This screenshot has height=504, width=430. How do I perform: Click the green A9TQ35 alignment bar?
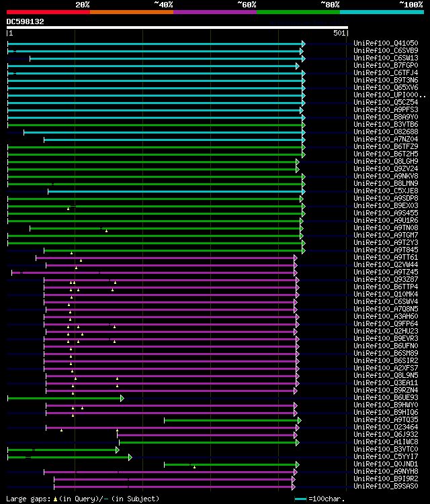[x=232, y=420]
